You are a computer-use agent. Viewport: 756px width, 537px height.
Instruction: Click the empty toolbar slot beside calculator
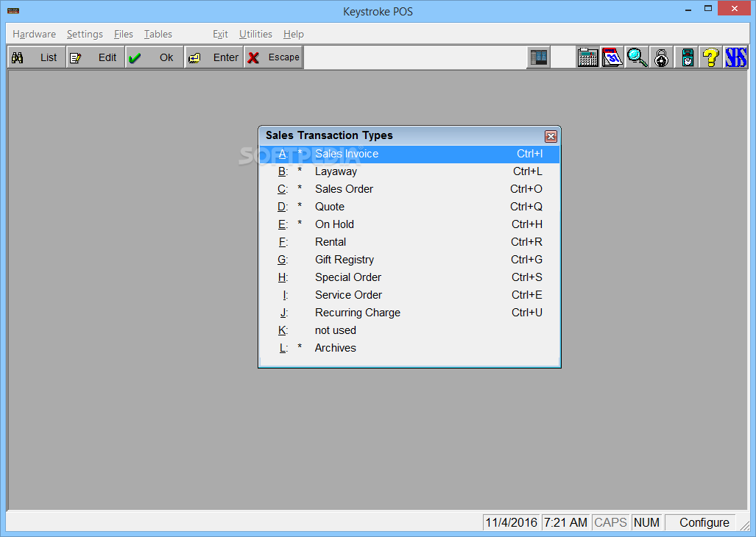(x=562, y=58)
